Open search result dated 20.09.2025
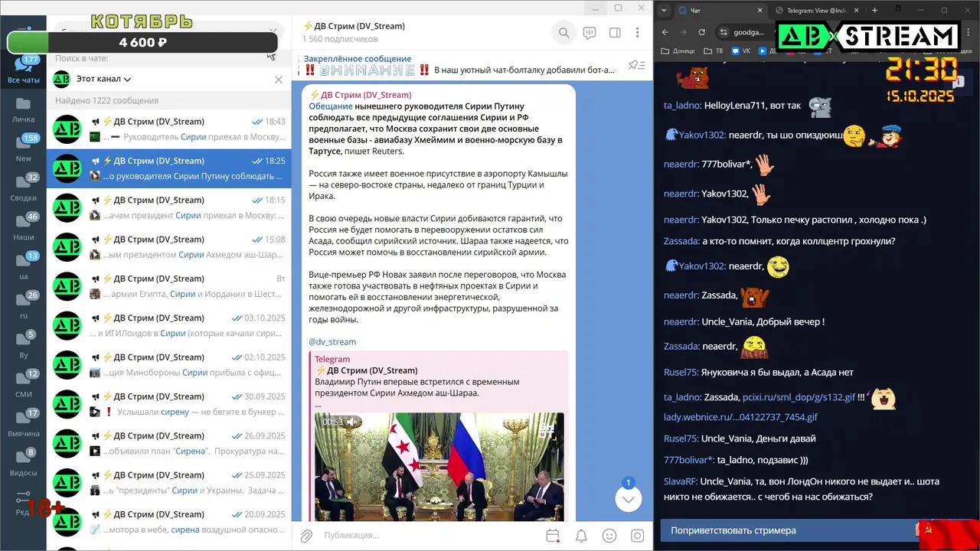The image size is (980, 551). click(169, 522)
